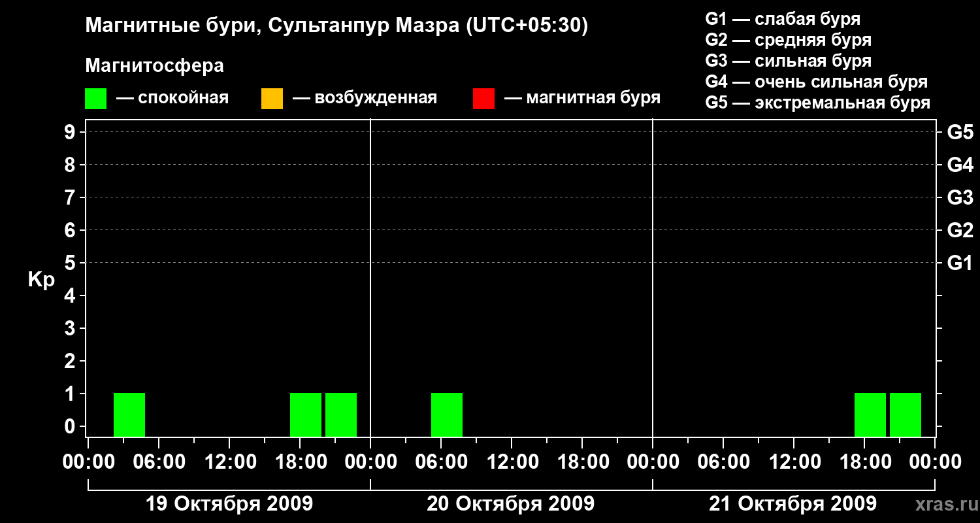This screenshot has height=523, width=980.
Task: Click the green «спокойная» legend swatch
Action: tap(95, 98)
